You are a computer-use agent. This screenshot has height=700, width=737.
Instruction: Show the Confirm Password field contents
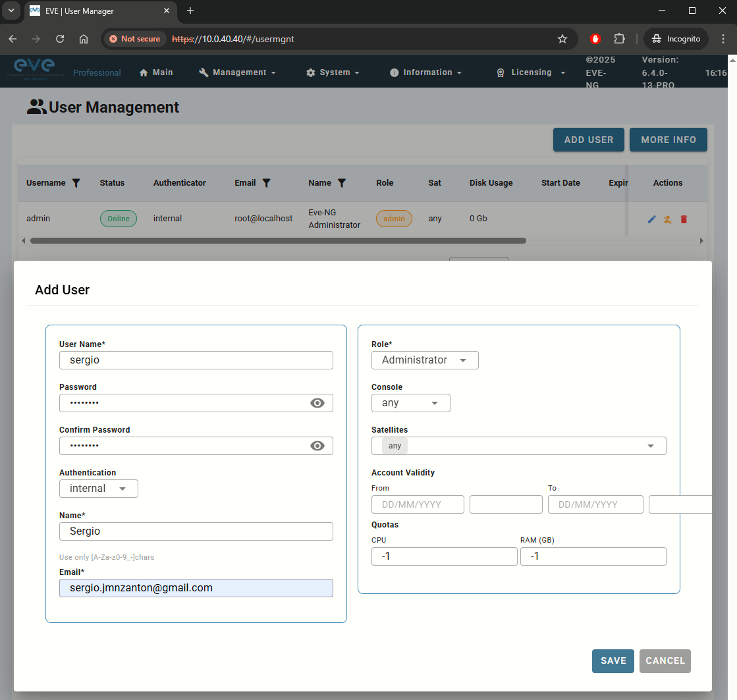317,446
